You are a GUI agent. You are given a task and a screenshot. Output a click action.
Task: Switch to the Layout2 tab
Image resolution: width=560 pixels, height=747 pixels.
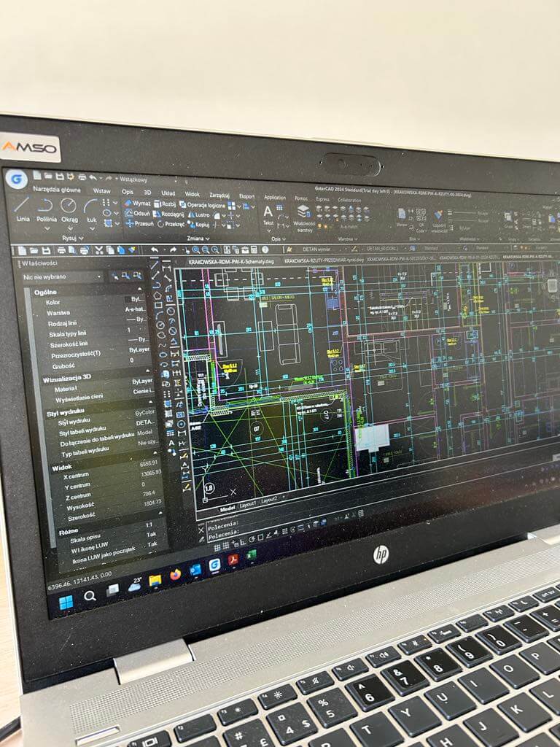[269, 500]
